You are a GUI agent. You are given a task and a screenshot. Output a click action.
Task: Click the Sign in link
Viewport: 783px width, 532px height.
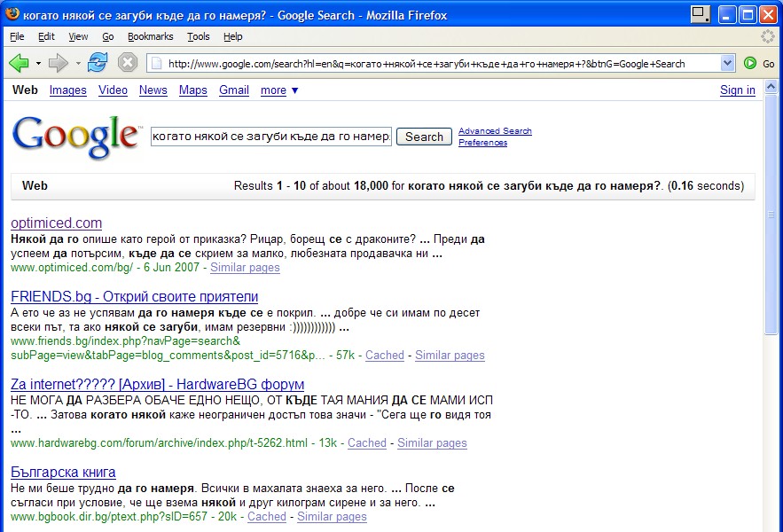tap(738, 90)
